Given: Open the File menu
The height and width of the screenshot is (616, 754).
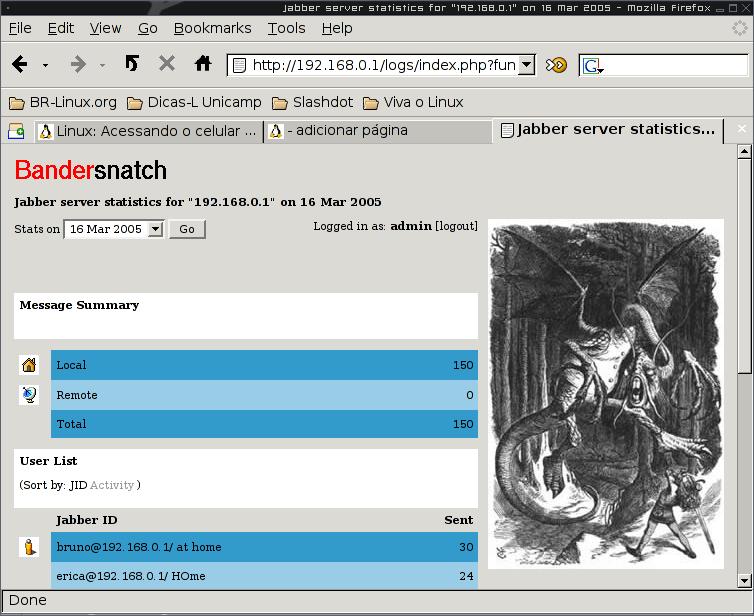Looking at the screenshot, I should pyautogui.click(x=20, y=28).
